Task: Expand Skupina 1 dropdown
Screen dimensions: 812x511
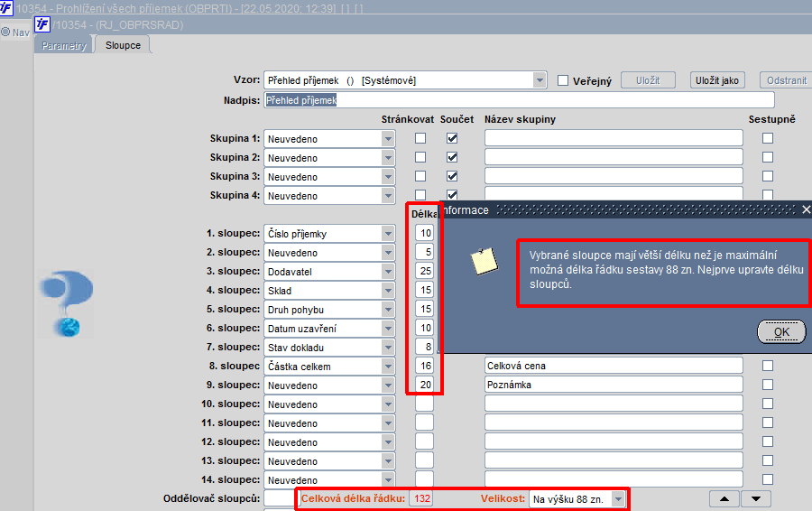Action: (388, 139)
